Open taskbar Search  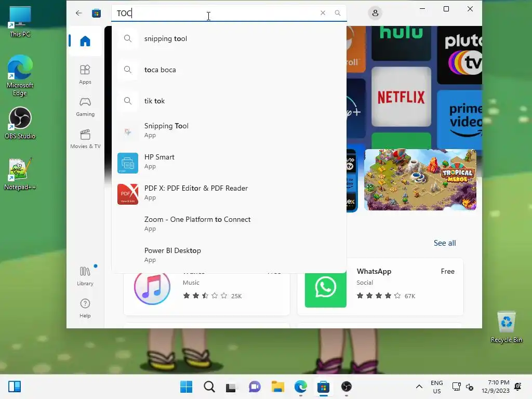[x=209, y=387]
